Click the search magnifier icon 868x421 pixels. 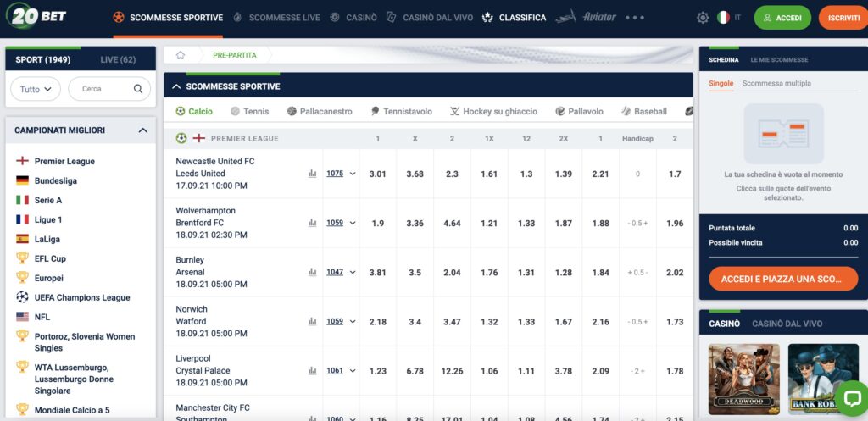pyautogui.click(x=138, y=89)
